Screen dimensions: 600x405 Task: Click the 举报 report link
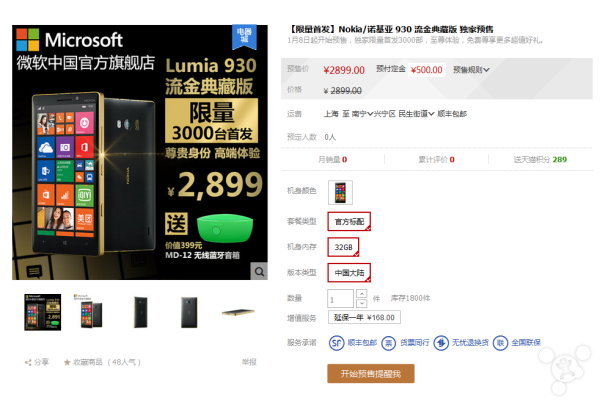click(x=249, y=362)
